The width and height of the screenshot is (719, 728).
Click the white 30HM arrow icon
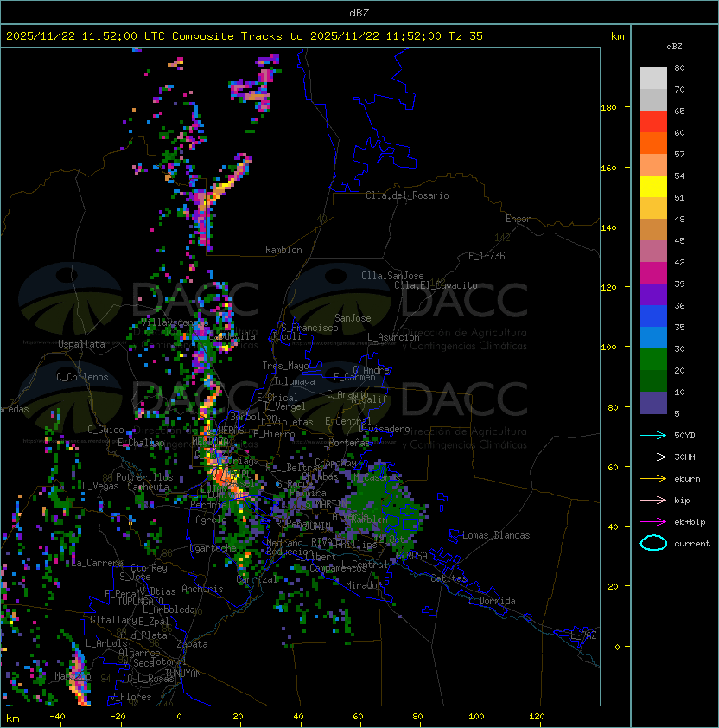(653, 457)
